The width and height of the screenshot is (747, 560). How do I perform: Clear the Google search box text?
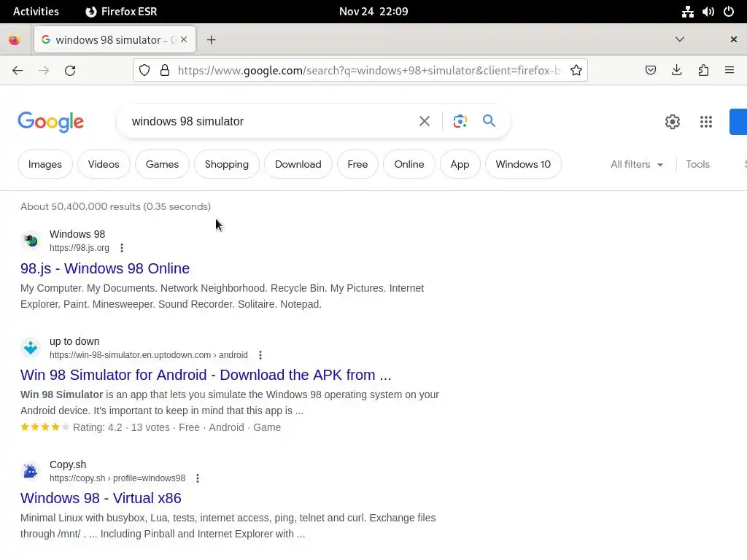[x=425, y=122]
